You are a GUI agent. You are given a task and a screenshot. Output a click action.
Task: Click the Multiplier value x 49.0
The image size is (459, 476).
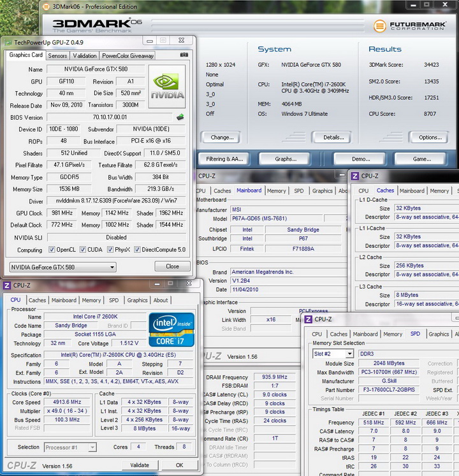coord(67,411)
